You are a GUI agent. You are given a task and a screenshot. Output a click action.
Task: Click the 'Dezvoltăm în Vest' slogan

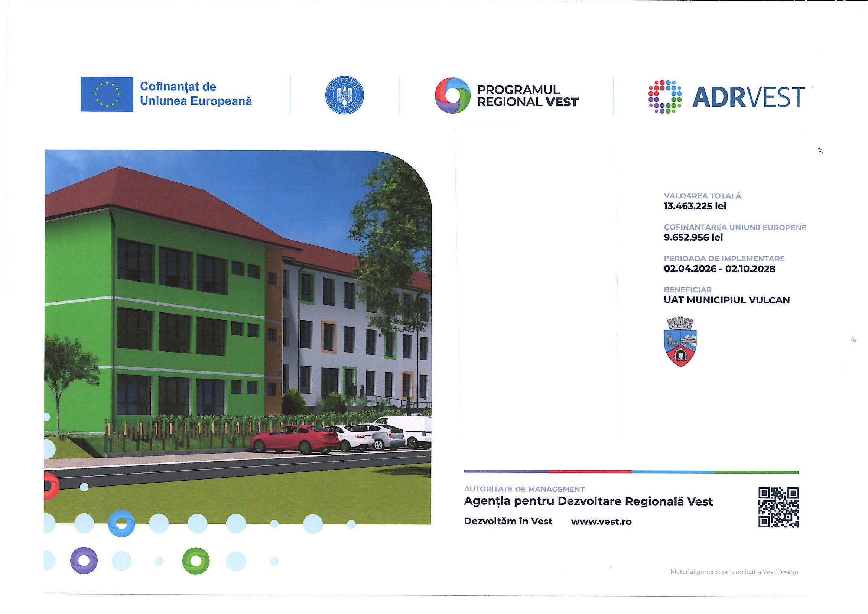click(x=508, y=522)
